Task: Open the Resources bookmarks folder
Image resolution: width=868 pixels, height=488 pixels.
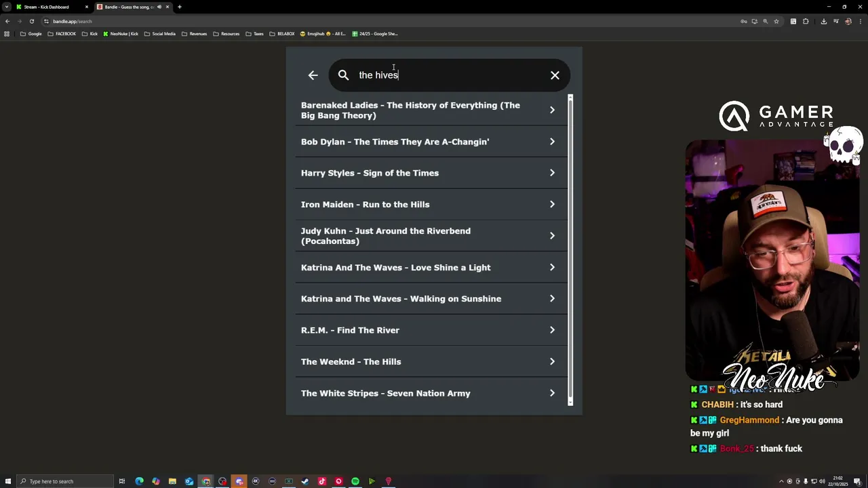Action: click(x=226, y=34)
